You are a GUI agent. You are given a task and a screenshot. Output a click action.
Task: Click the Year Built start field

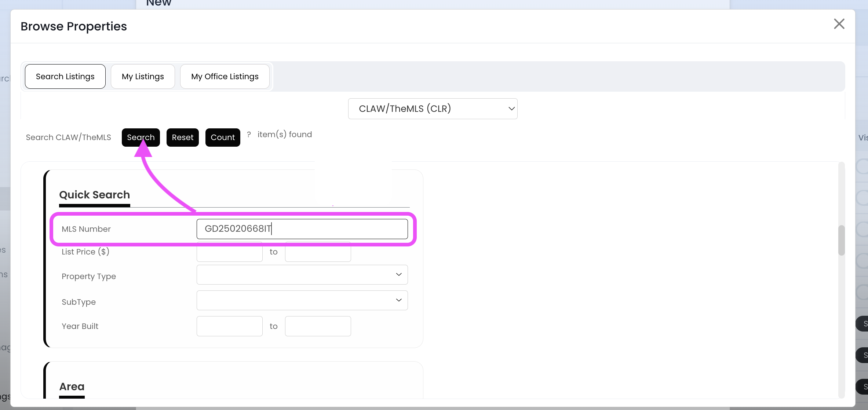pyautogui.click(x=229, y=326)
